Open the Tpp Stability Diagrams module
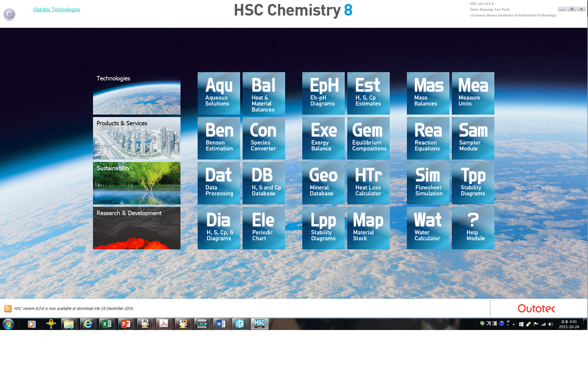 (473, 183)
